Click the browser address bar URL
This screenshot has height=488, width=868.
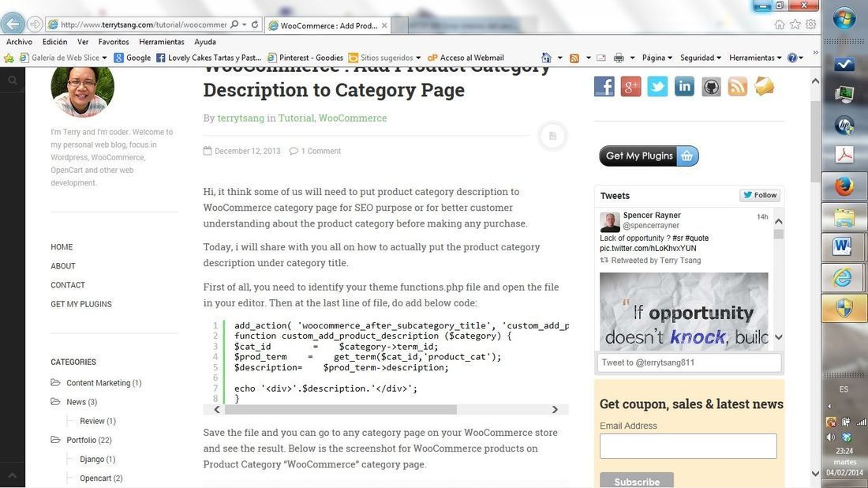144,24
